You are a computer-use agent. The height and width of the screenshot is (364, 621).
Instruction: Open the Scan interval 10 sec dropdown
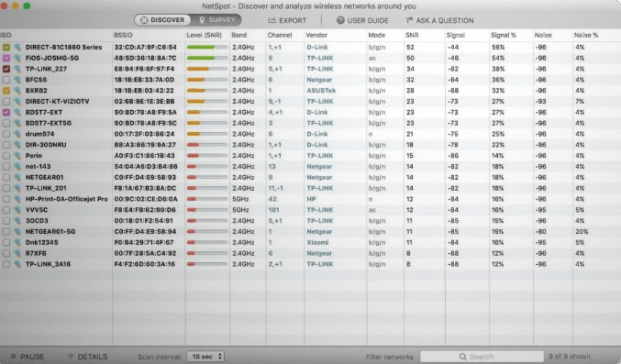point(205,357)
